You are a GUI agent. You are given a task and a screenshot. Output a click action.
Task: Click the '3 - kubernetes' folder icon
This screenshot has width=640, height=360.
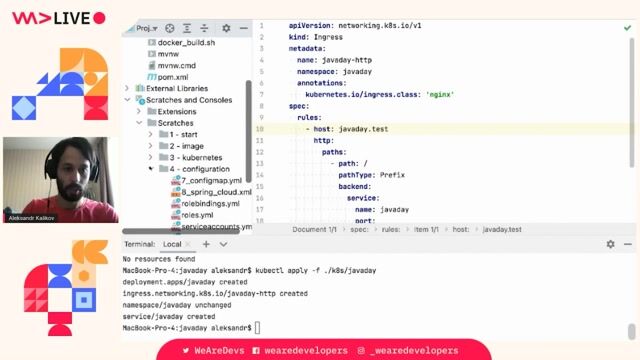click(x=164, y=157)
